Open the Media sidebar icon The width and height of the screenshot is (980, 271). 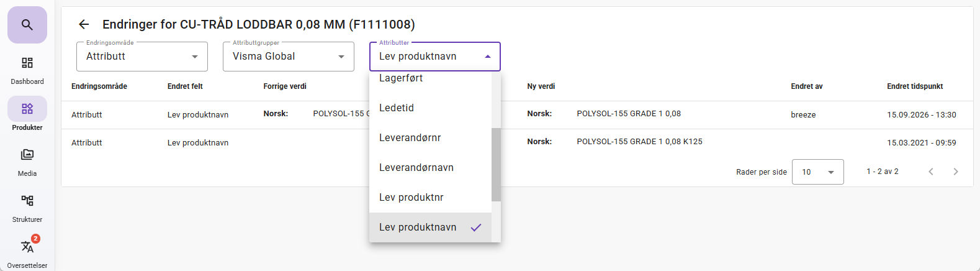tap(27, 163)
